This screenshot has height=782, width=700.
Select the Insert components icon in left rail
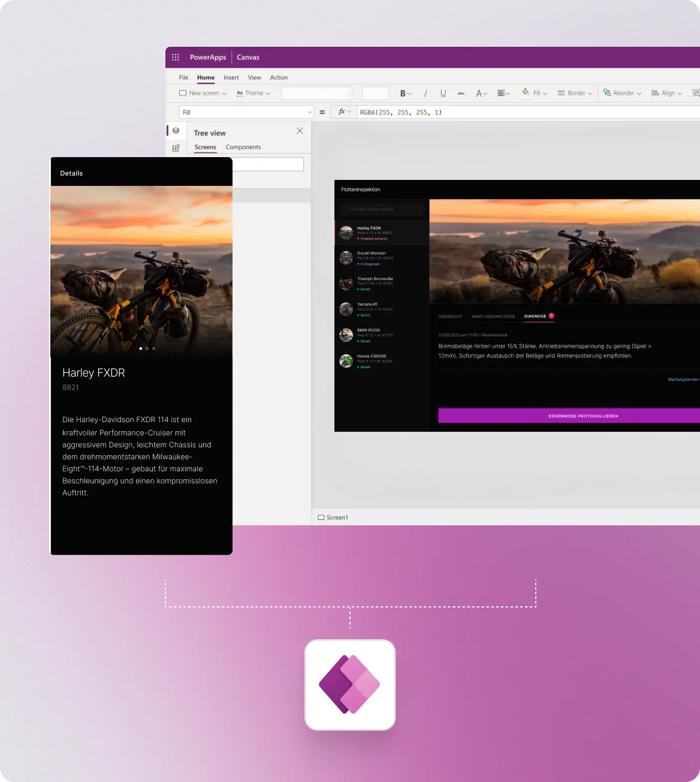176,148
